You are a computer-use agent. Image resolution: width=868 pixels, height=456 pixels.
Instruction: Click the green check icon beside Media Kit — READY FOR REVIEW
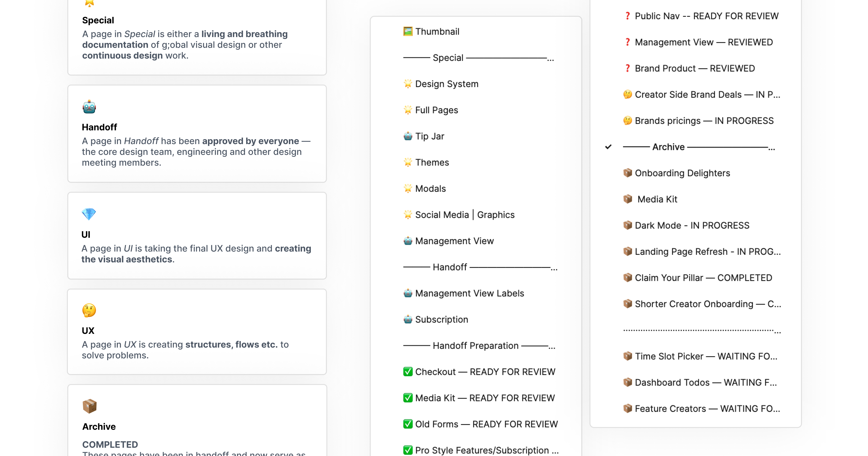click(408, 398)
